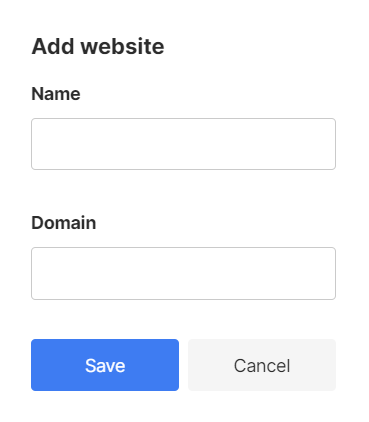Click the Domain field label

(x=64, y=223)
